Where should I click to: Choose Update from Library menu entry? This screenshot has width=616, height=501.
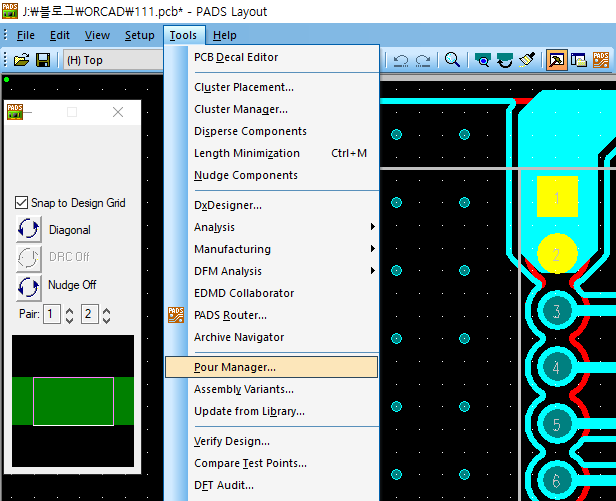(x=271, y=411)
